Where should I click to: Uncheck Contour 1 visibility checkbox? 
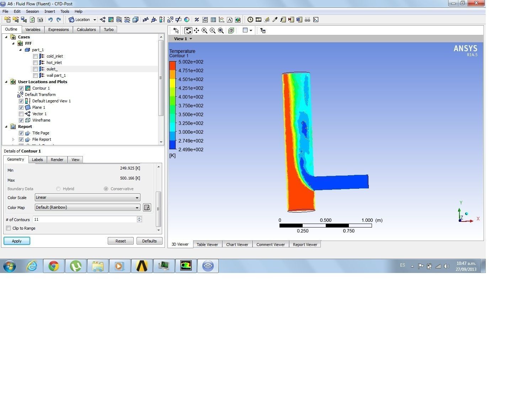[21, 88]
